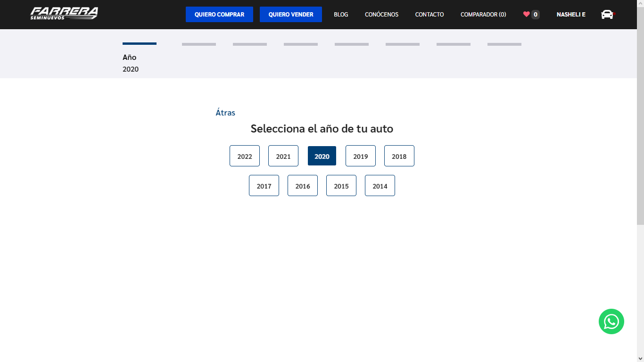
Task: Click the selected 2020 year option
Action: (x=322, y=156)
